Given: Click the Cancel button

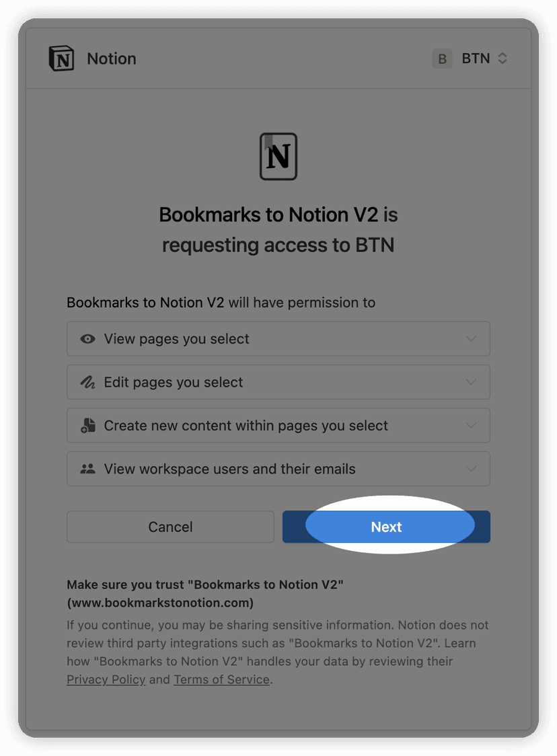Looking at the screenshot, I should (x=170, y=527).
